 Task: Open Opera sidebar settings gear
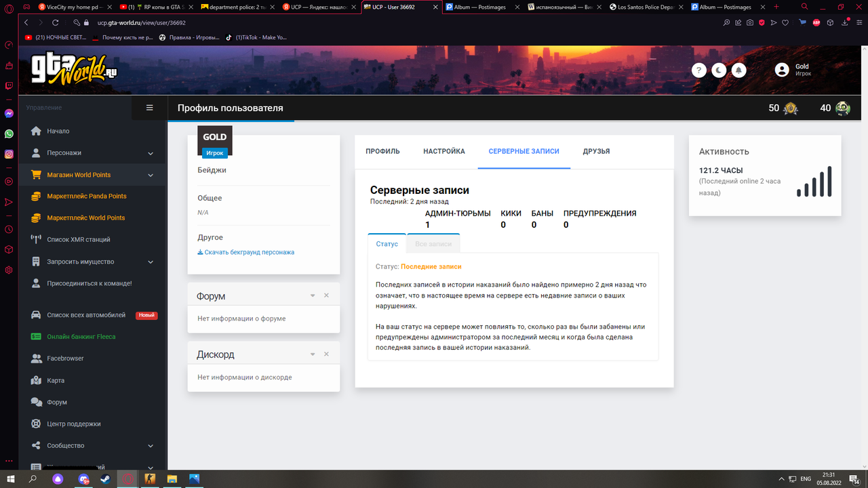tap(9, 270)
